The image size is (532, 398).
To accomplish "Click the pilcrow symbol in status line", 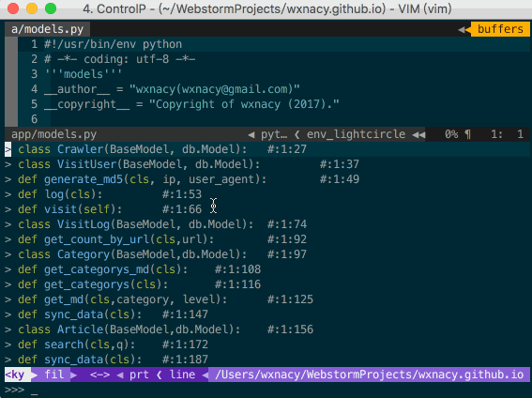I will point(468,134).
